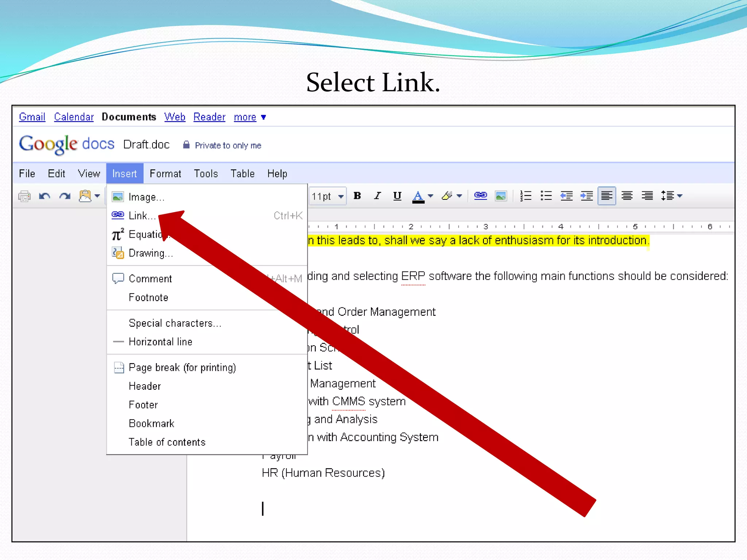Click the numbered list icon

526,196
